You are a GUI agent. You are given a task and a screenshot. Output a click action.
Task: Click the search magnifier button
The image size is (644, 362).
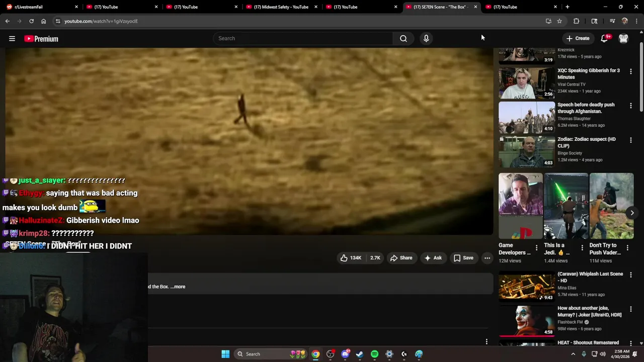[404, 38]
